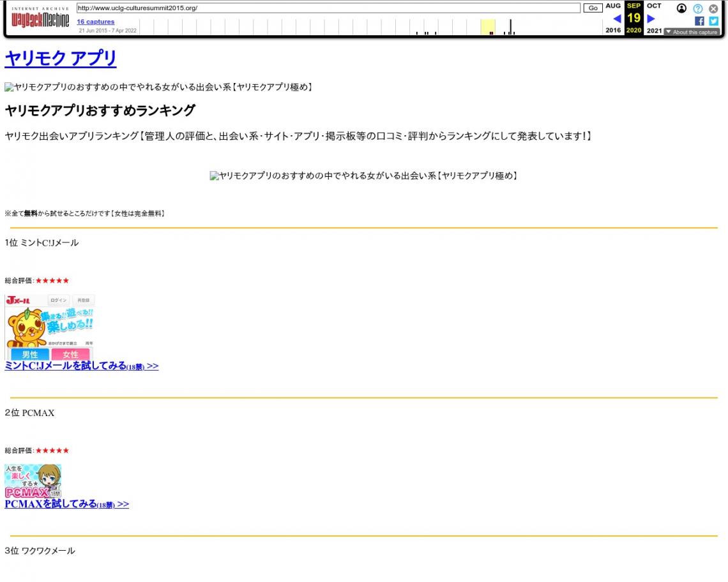This screenshot has height=582, width=728.
Task: Jump to the OCT capture month
Action: (x=654, y=6)
